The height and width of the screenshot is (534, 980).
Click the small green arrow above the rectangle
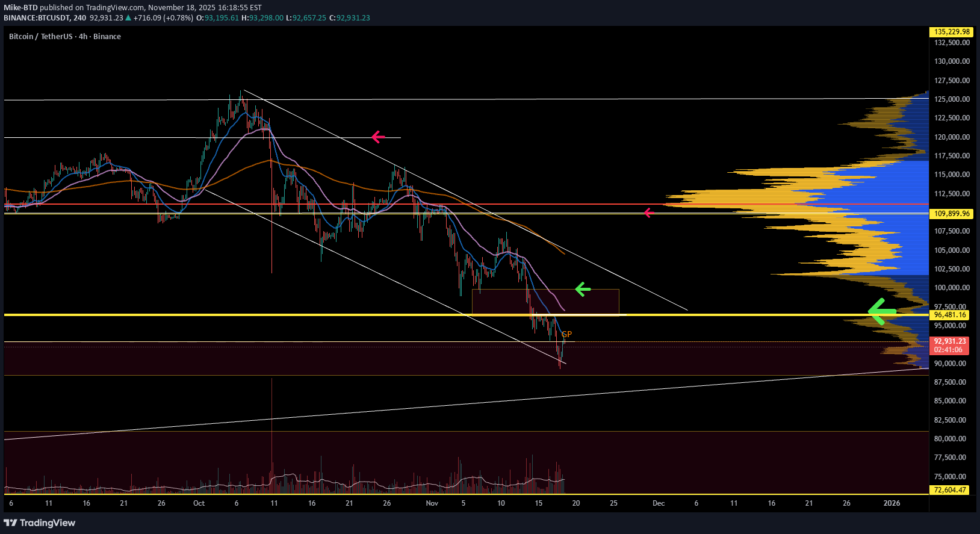pos(583,290)
